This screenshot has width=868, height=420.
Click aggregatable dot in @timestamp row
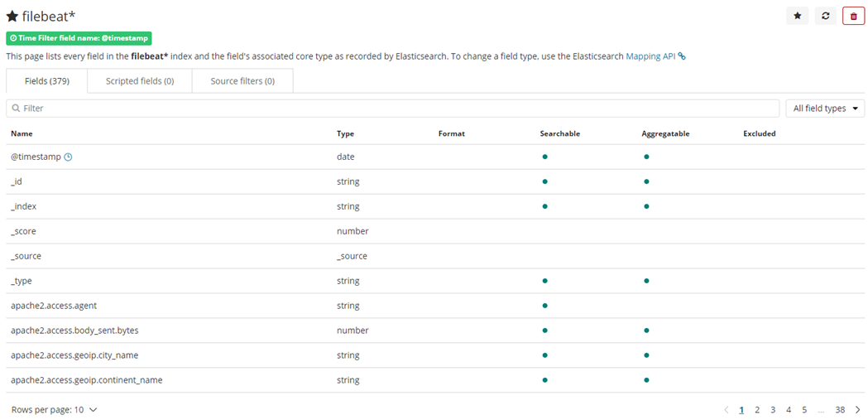click(x=646, y=157)
